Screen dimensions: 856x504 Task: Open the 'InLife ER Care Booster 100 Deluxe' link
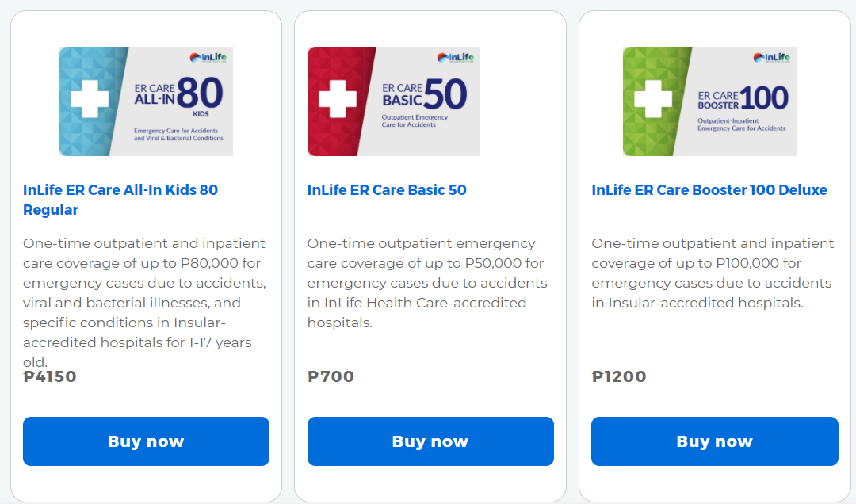tap(709, 189)
